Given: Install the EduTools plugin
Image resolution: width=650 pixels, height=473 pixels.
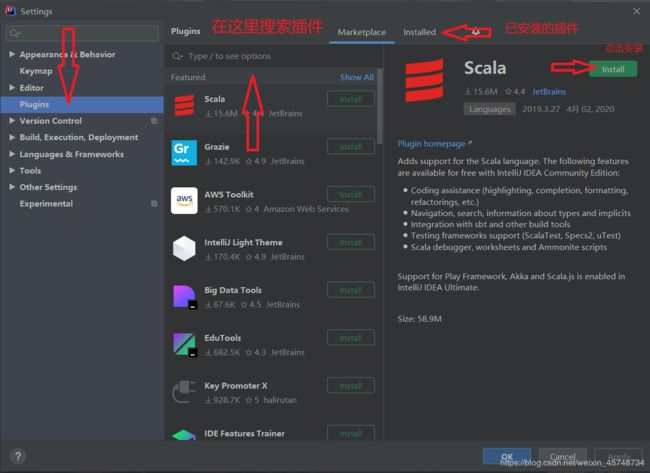Looking at the screenshot, I should (351, 338).
